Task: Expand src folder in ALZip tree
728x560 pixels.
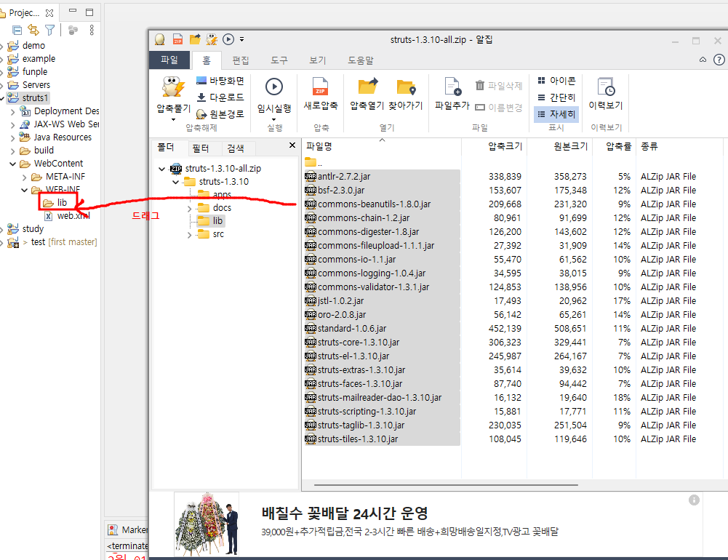Action: (189, 235)
